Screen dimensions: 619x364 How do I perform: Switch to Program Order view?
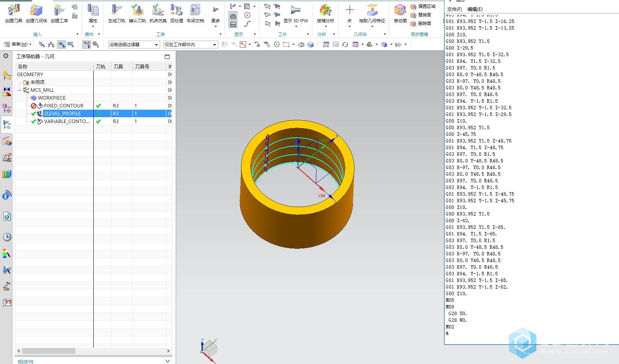pos(41,45)
